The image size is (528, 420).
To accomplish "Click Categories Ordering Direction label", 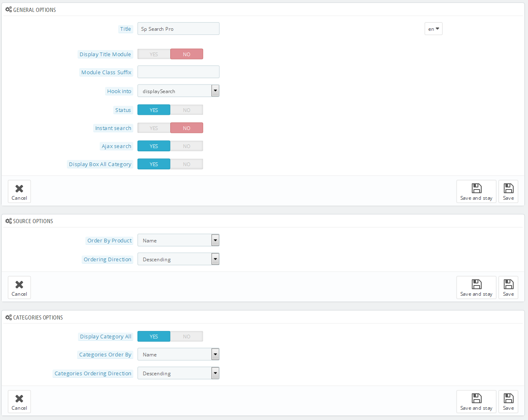I will [x=93, y=373].
